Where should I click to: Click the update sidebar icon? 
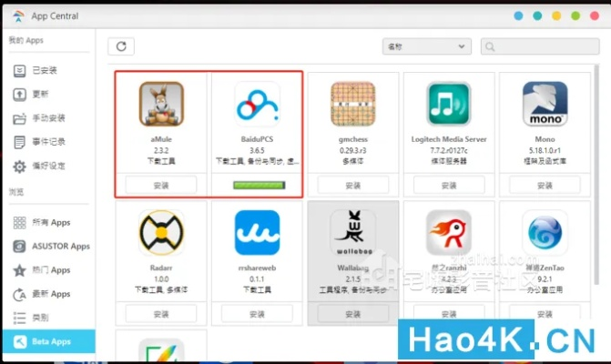pyautogui.click(x=19, y=95)
